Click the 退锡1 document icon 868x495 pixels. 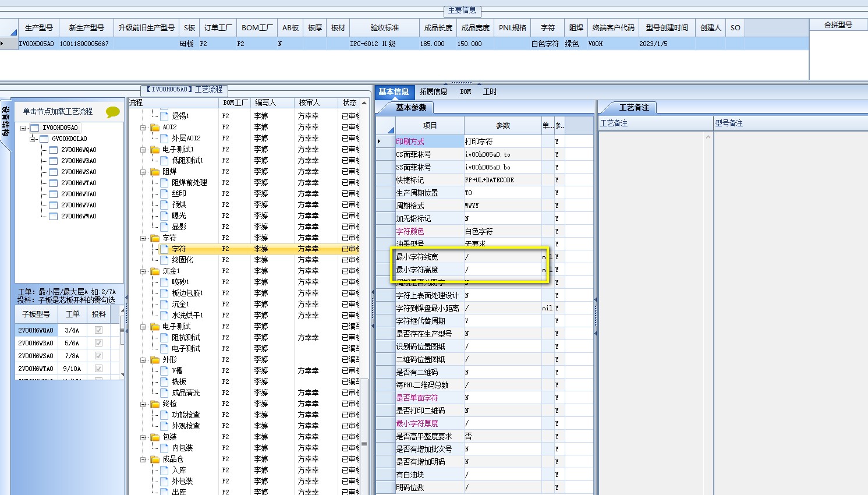pos(164,116)
